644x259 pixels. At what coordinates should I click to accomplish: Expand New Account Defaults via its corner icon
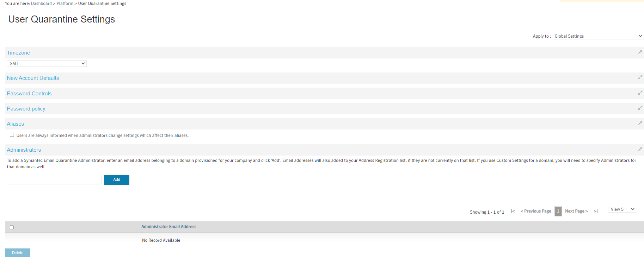coord(640,77)
